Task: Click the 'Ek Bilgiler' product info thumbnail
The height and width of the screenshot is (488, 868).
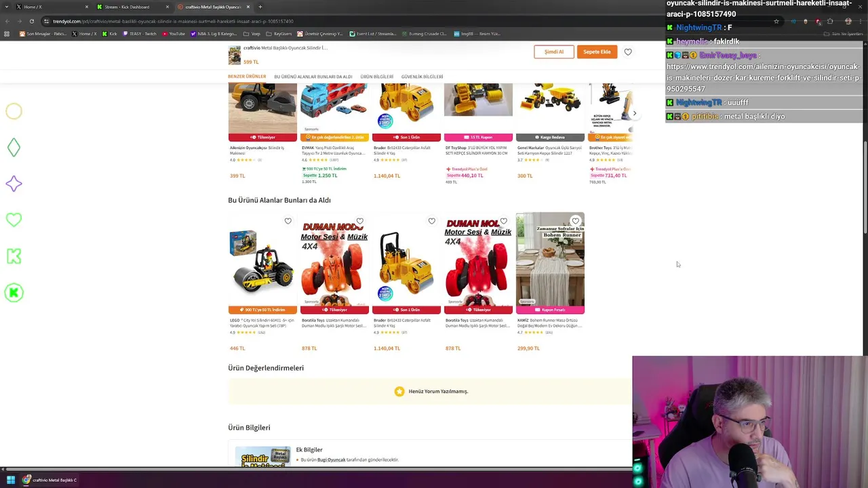Action: click(x=262, y=457)
